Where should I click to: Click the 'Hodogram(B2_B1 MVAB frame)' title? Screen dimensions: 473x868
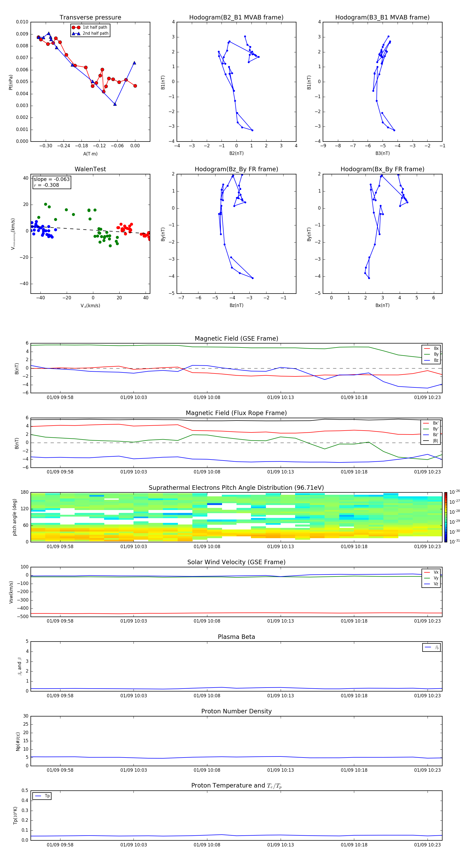pos(236,17)
